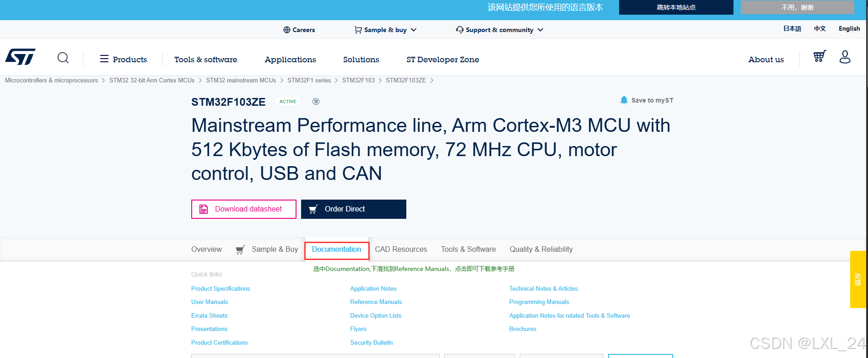Open Programming Manuals quick link

coord(539,302)
